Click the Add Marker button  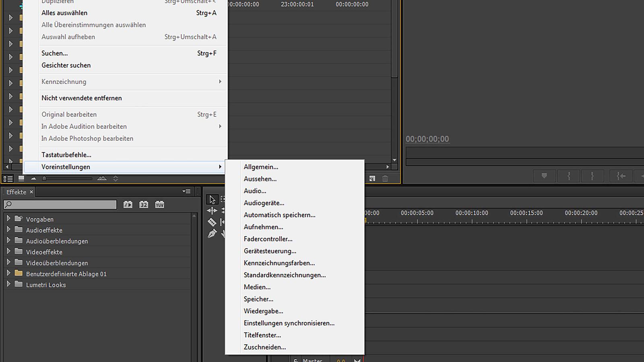point(544,176)
